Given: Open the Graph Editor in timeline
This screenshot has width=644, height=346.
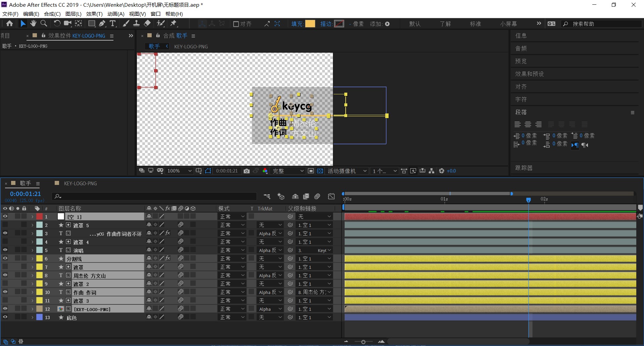Looking at the screenshot, I should click(331, 196).
